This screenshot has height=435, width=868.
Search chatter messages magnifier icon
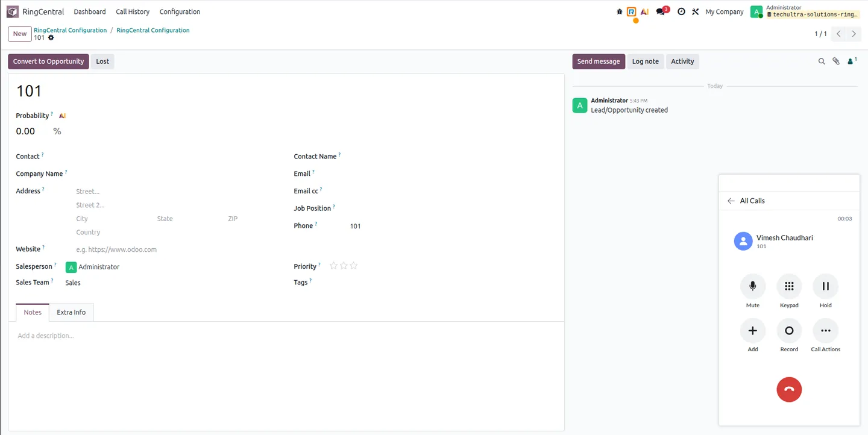click(821, 61)
